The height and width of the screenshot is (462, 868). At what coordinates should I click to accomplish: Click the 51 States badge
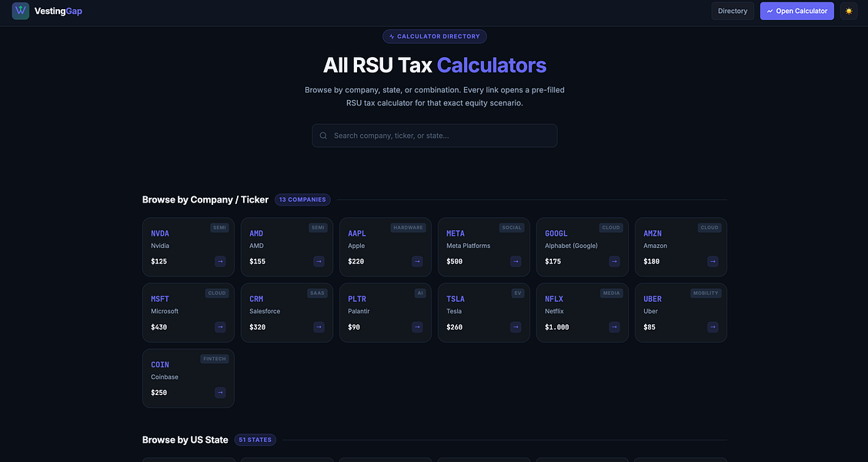[255, 440]
